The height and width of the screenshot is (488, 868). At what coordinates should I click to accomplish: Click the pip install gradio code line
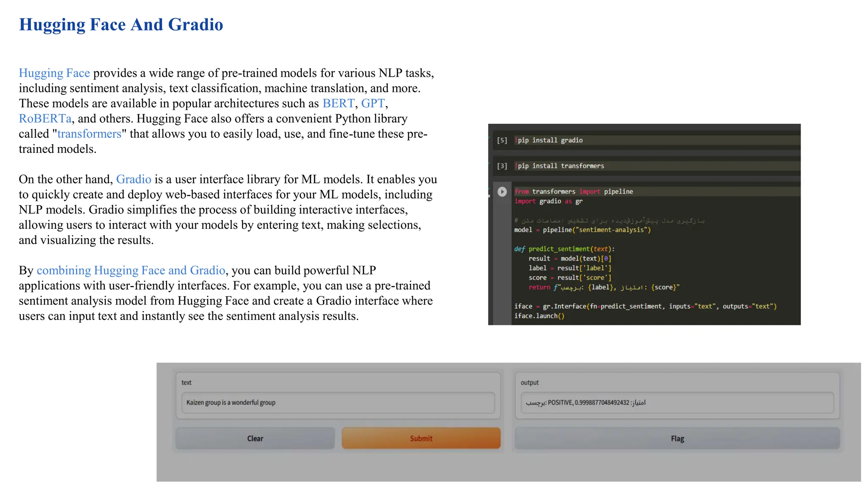[548, 140]
